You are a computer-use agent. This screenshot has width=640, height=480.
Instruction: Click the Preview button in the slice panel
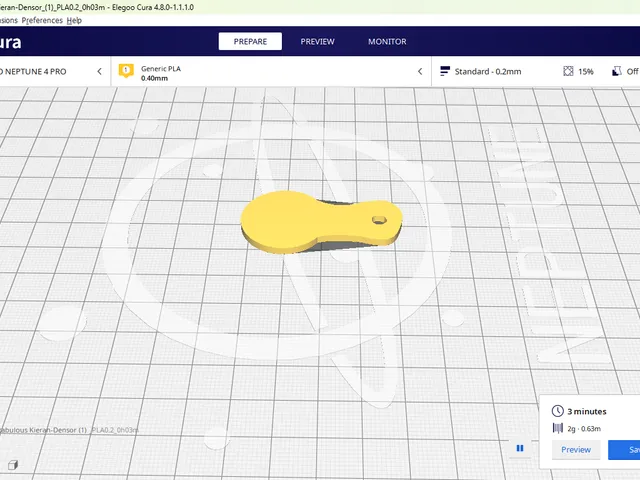[576, 449]
